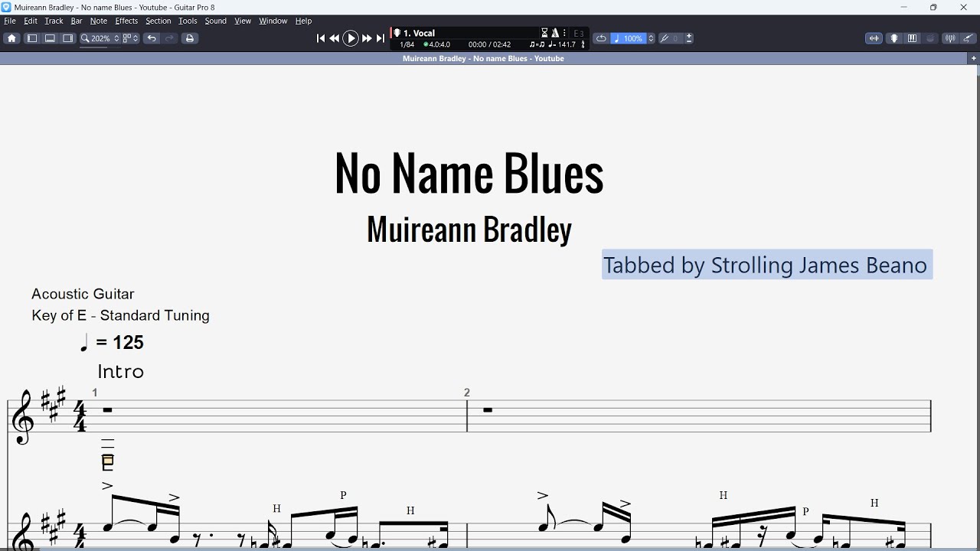Select the rest in bar 1
980x551 pixels.
click(108, 410)
